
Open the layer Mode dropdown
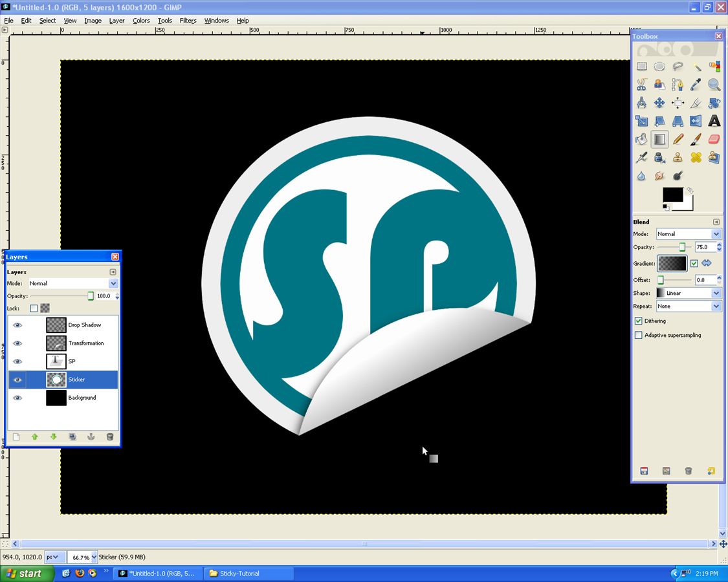(x=73, y=283)
